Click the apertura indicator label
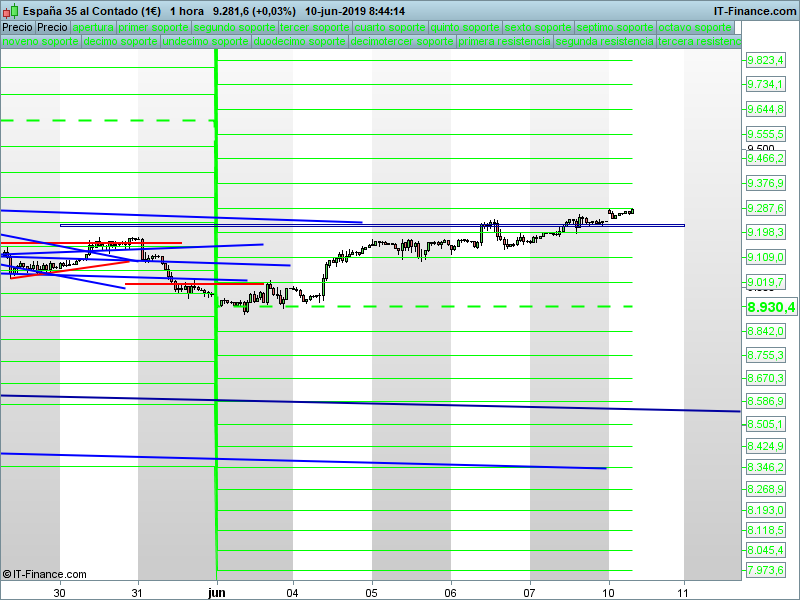 93,28
